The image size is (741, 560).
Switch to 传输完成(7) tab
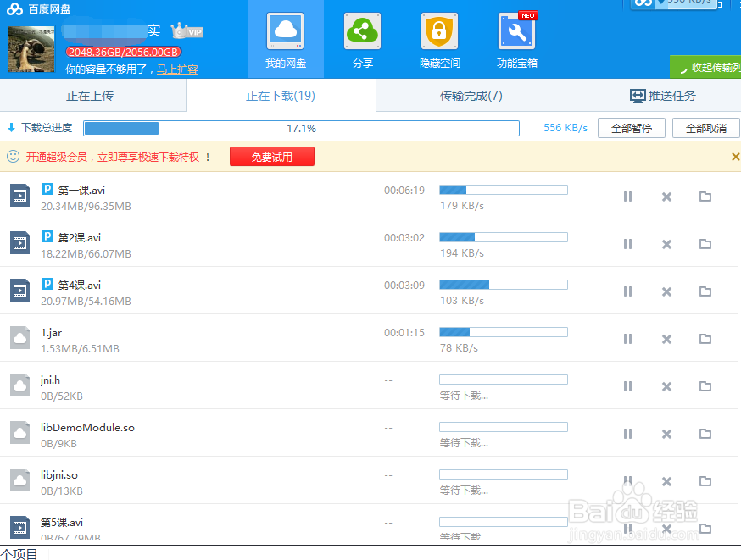(471, 96)
